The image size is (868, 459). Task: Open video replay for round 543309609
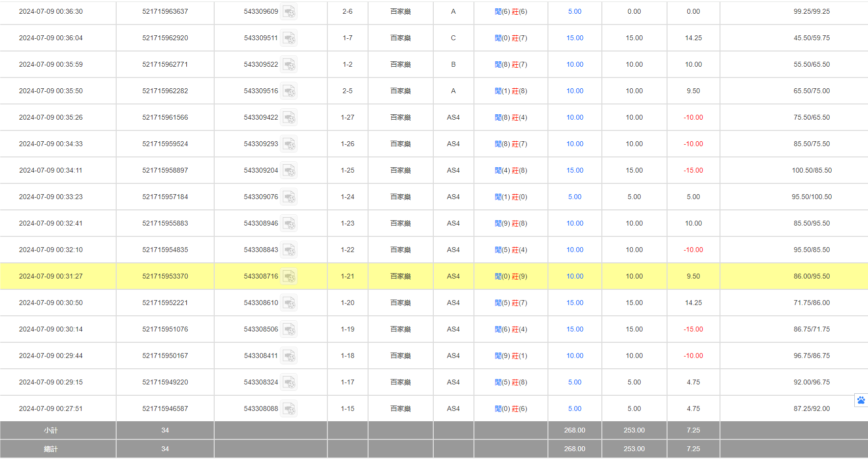(289, 12)
